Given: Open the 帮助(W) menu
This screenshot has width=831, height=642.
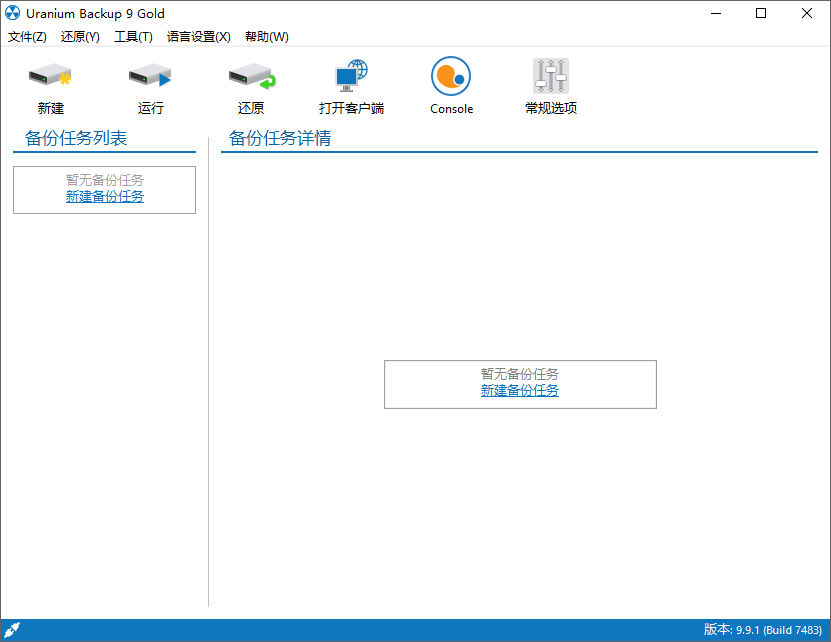Looking at the screenshot, I should 265,36.
